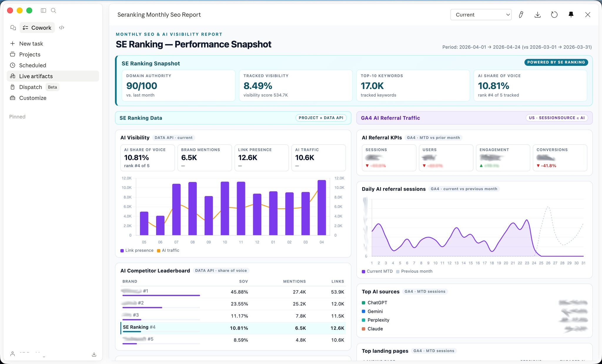Click the purple bar for month 04
602x364 pixels.
[x=322, y=207]
